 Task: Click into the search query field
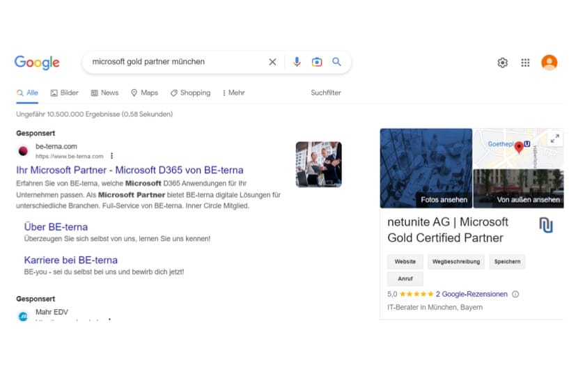pos(174,62)
